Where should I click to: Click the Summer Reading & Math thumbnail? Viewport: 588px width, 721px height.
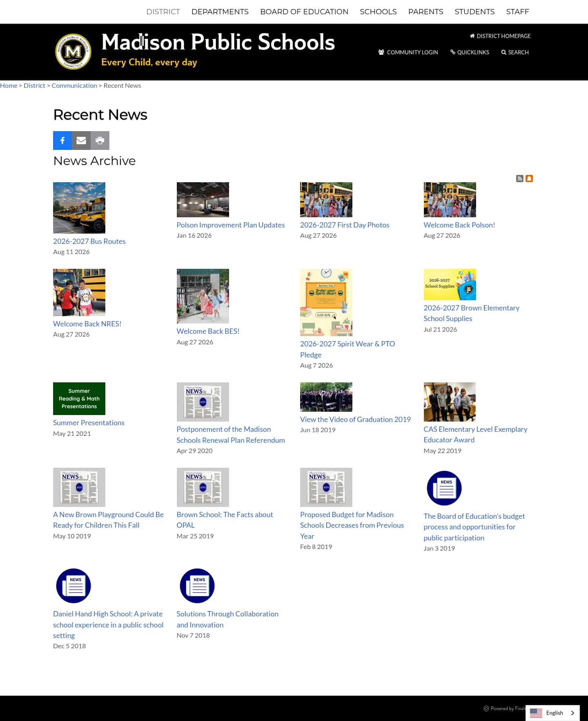pos(79,399)
